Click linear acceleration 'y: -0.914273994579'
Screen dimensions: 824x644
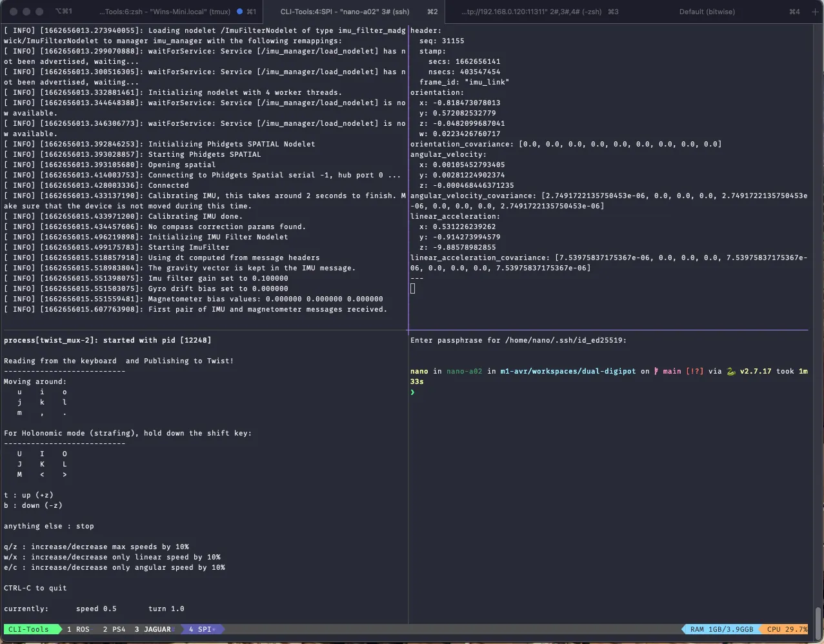pyautogui.click(x=459, y=237)
